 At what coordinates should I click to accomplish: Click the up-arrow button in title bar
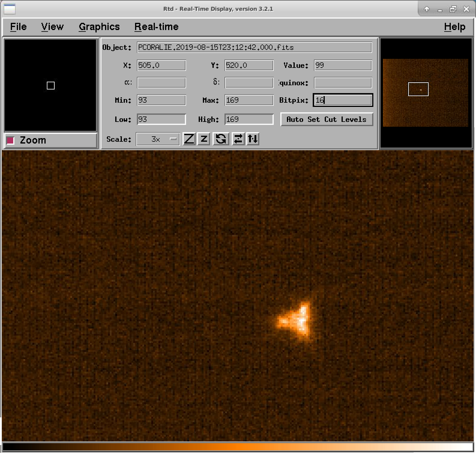pyautogui.click(x=426, y=9)
